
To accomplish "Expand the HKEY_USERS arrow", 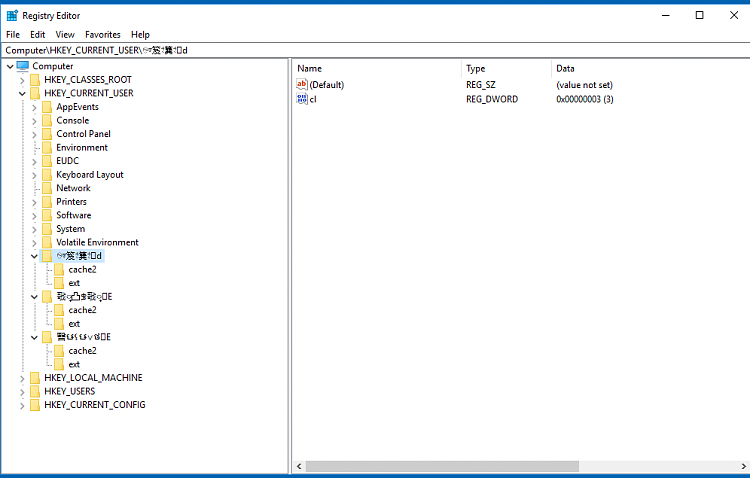I will click(x=22, y=391).
